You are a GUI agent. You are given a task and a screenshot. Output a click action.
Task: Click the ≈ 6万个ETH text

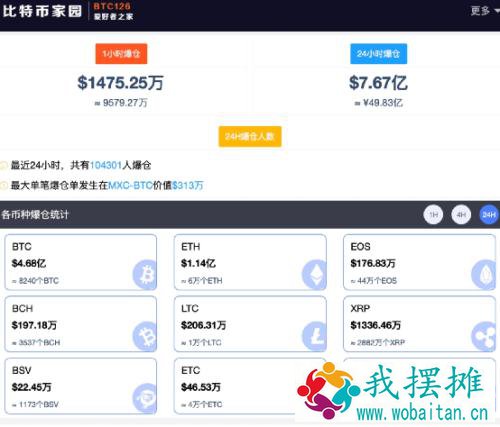[202, 281]
